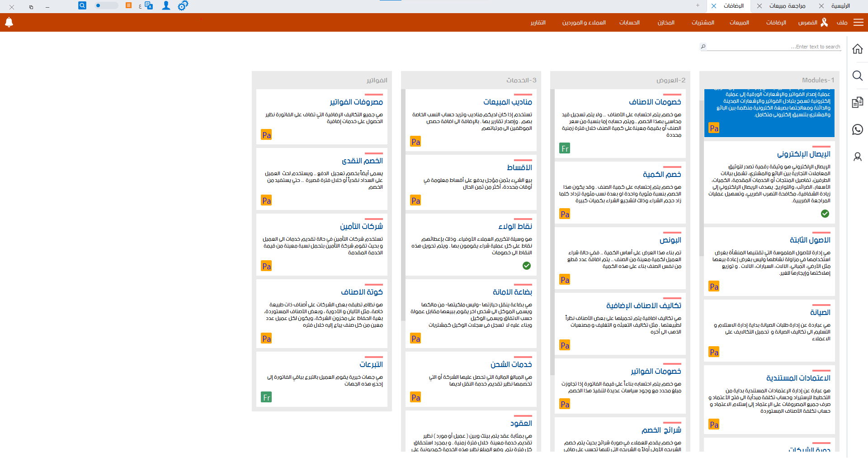Click the Fr badge on التبرعات card
The height and width of the screenshot is (458, 868).
pos(266,397)
